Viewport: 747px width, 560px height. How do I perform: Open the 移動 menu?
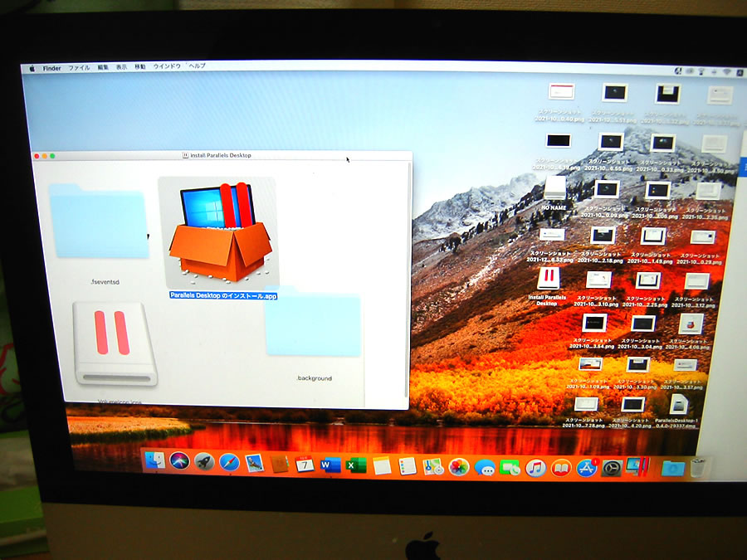click(x=140, y=67)
